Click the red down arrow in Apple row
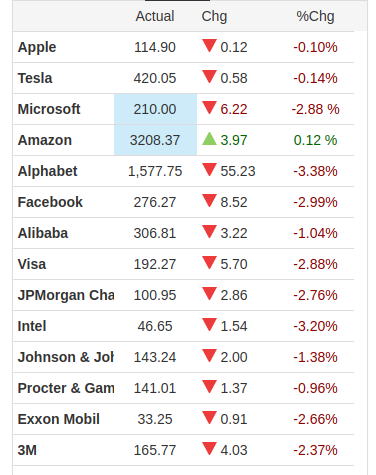Viewport: 376px width, 475px height. [209, 46]
